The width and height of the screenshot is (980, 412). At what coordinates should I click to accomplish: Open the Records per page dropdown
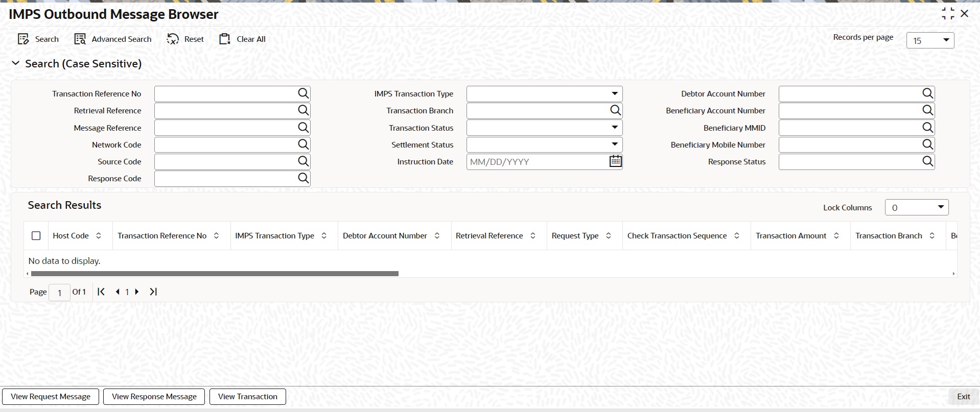[930, 40]
